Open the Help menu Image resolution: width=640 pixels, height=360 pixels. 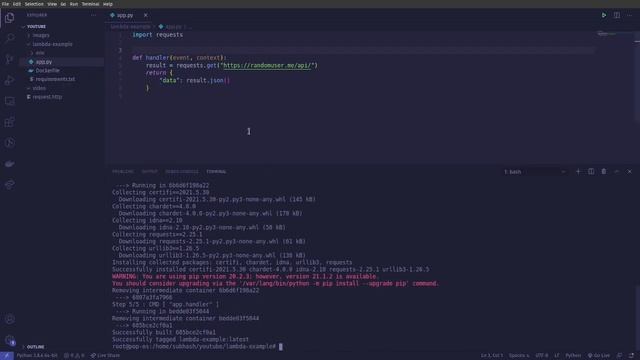pos(108,4)
